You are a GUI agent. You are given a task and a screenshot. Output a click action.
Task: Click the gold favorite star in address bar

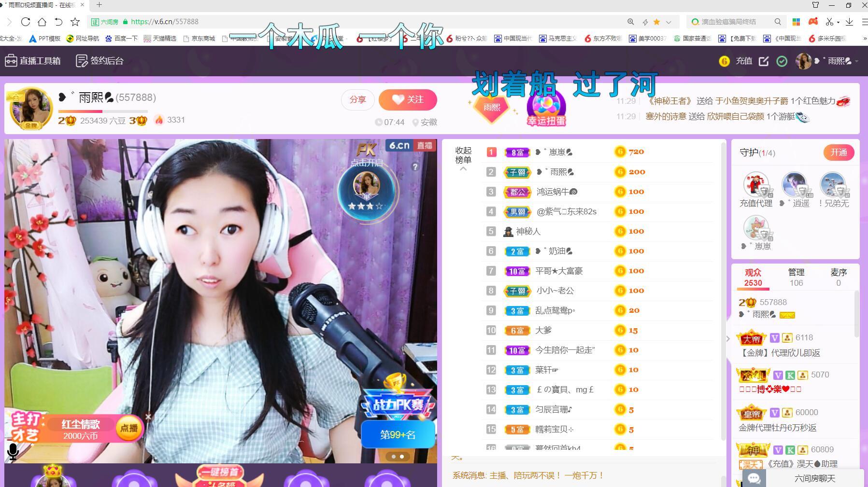click(656, 22)
